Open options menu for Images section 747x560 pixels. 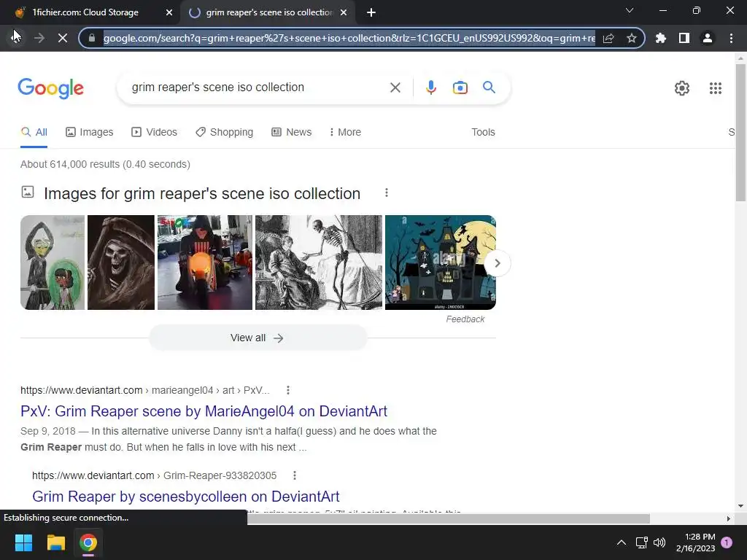[x=387, y=192]
